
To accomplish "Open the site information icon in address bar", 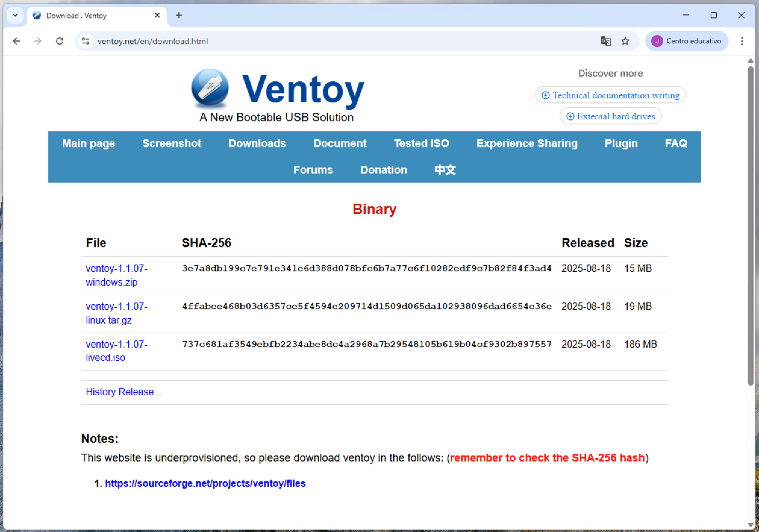I will (86, 41).
